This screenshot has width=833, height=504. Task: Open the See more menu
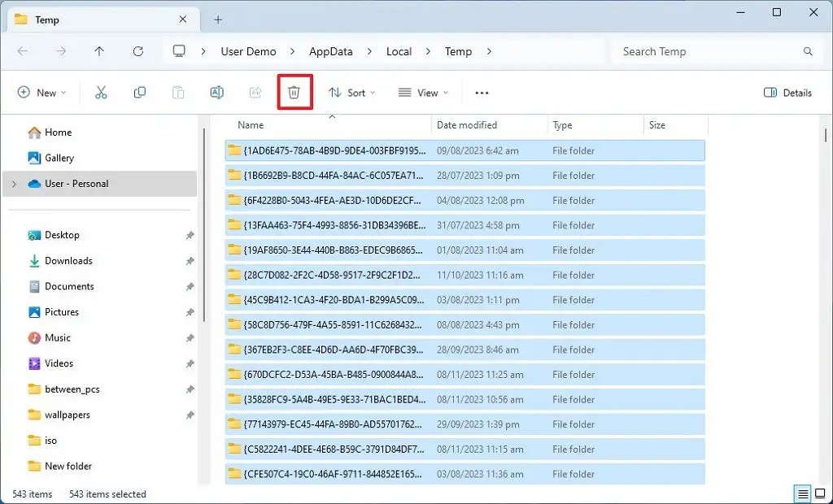pyautogui.click(x=481, y=92)
